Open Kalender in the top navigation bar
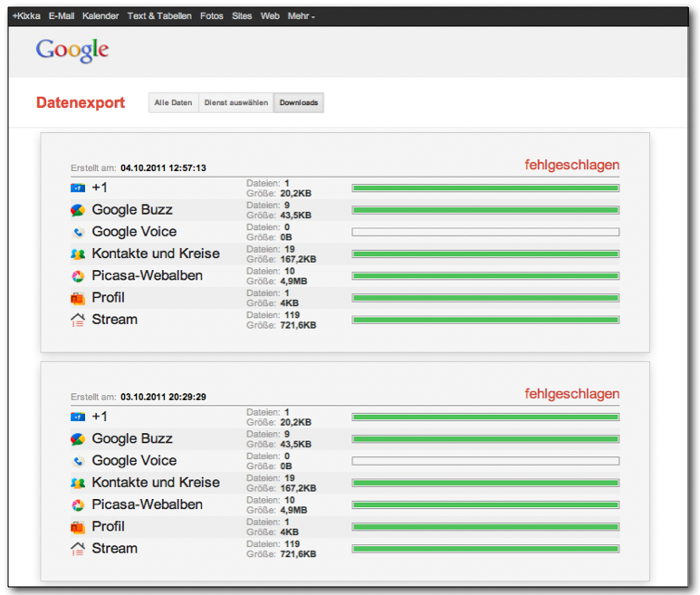700x595 pixels. 101,16
